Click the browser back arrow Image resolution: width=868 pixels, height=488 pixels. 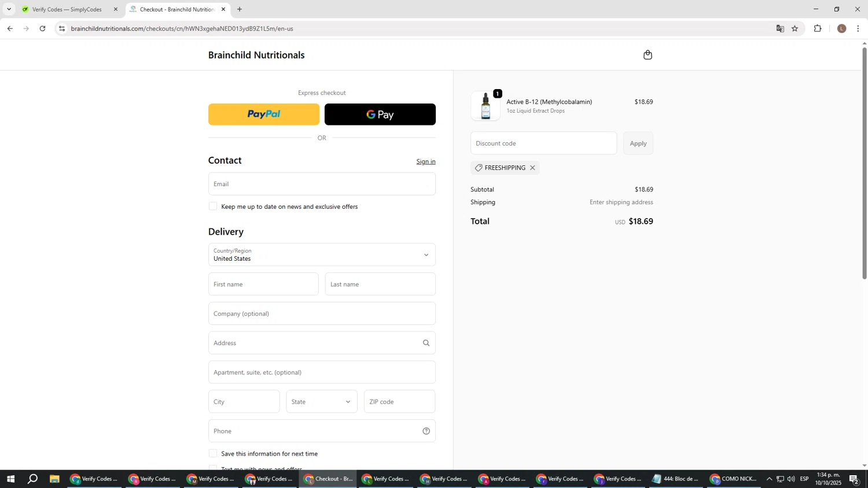tap(10, 28)
